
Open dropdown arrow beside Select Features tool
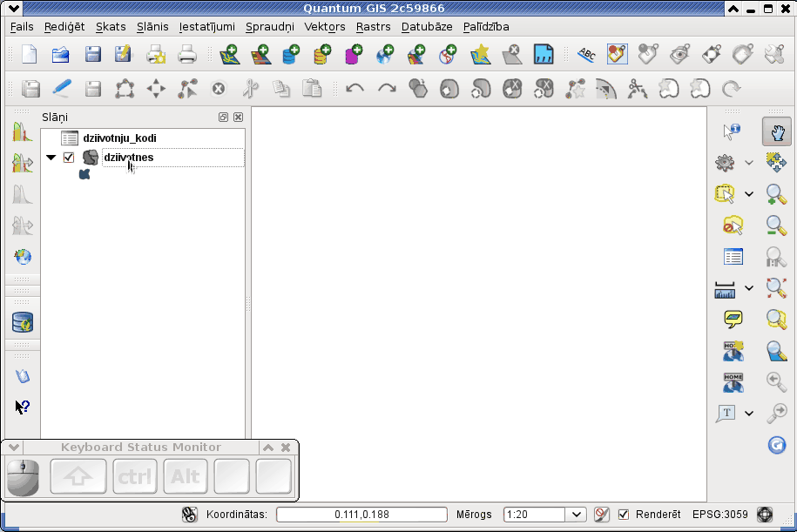click(x=749, y=194)
